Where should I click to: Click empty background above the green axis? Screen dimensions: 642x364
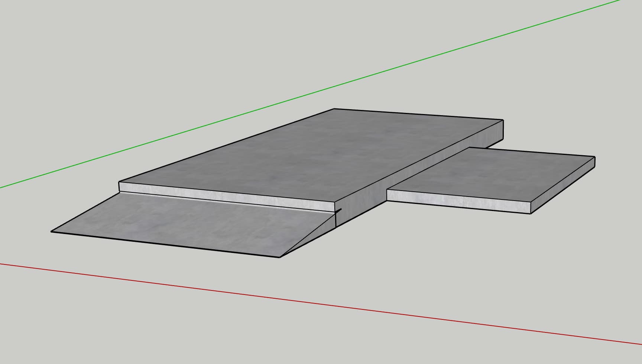(186, 56)
